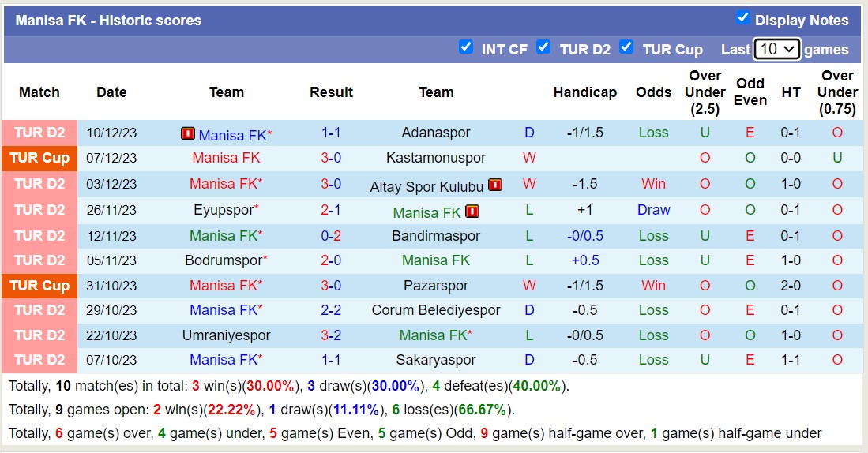868x453 pixels.
Task: Click the 3-0 result against Kastamonuspor
Action: [331, 158]
